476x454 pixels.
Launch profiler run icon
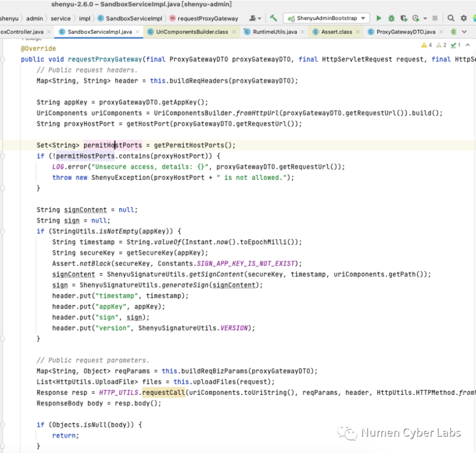pyautogui.click(x=416, y=18)
